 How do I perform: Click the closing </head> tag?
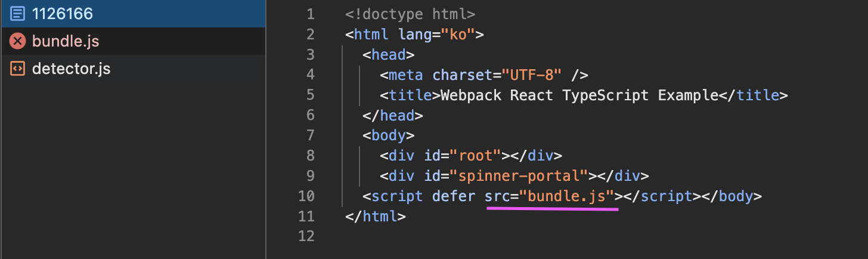coord(393,115)
